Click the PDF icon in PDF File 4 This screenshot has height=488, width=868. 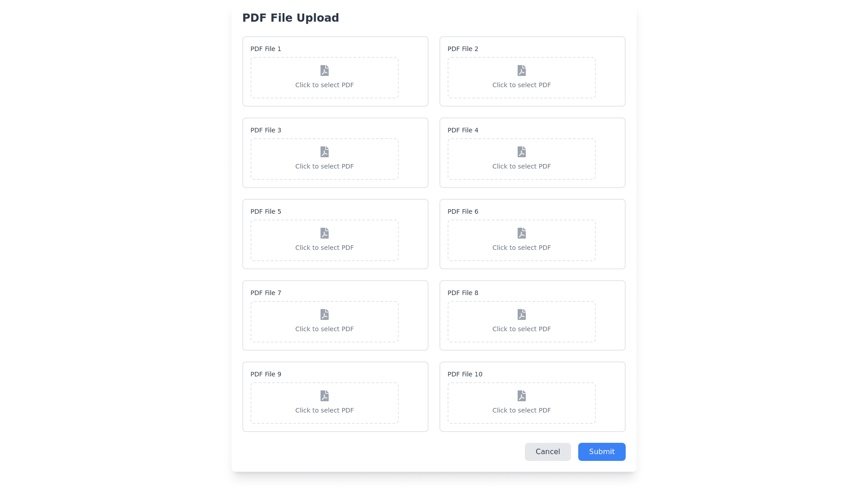click(x=522, y=152)
